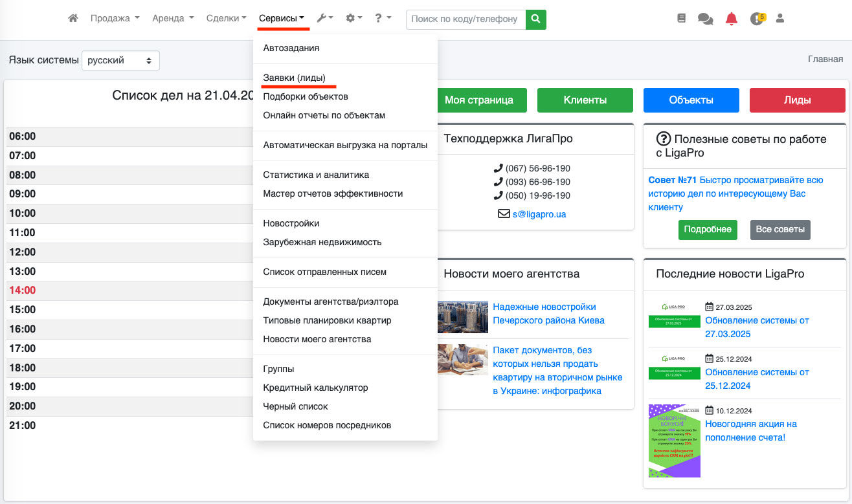Open alerts icon with badge 5
Viewport: 852px width, 504px height.
click(756, 19)
